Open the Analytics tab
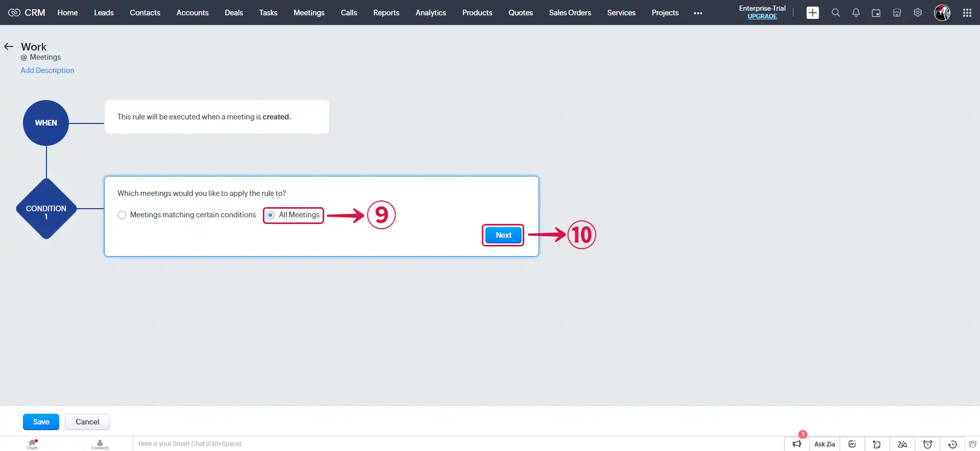The width and height of the screenshot is (980, 451). point(431,13)
